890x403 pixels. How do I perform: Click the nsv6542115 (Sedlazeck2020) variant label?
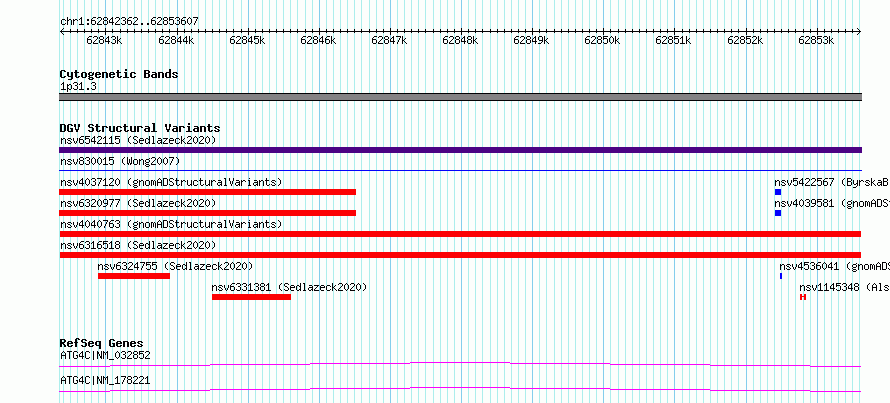[138, 140]
